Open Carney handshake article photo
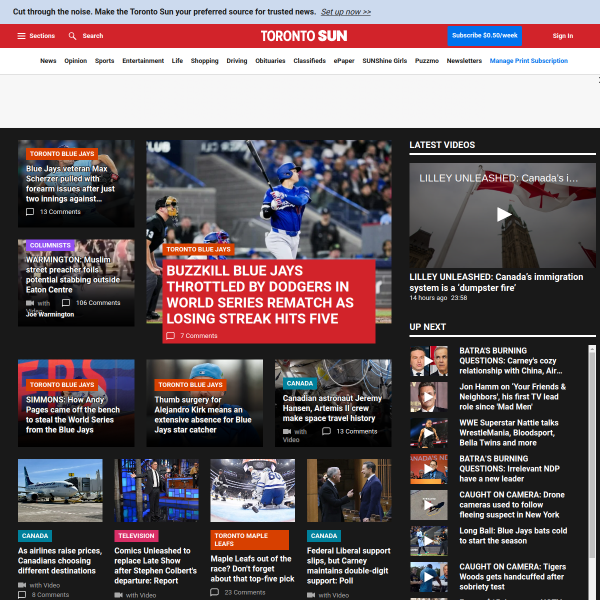Viewport: 600px width, 600px height. (349, 491)
